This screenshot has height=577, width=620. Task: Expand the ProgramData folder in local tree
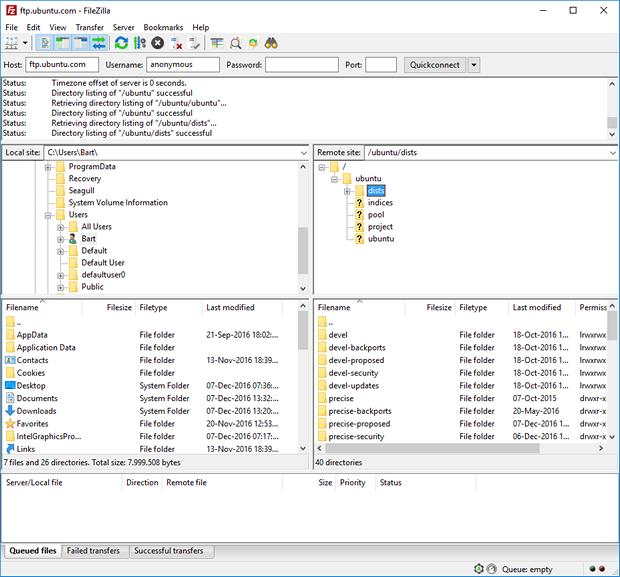point(48,167)
